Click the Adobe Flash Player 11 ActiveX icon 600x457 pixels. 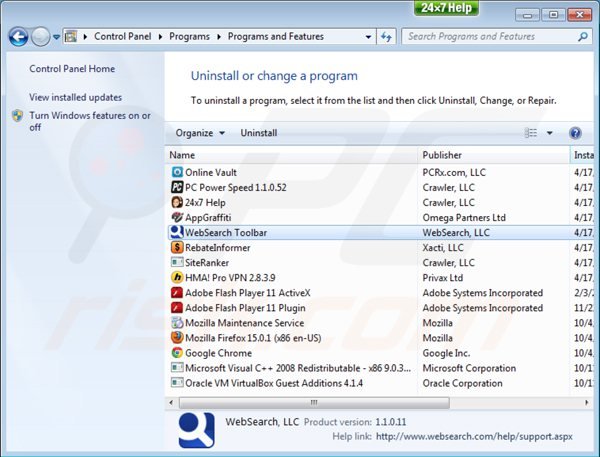click(x=177, y=293)
